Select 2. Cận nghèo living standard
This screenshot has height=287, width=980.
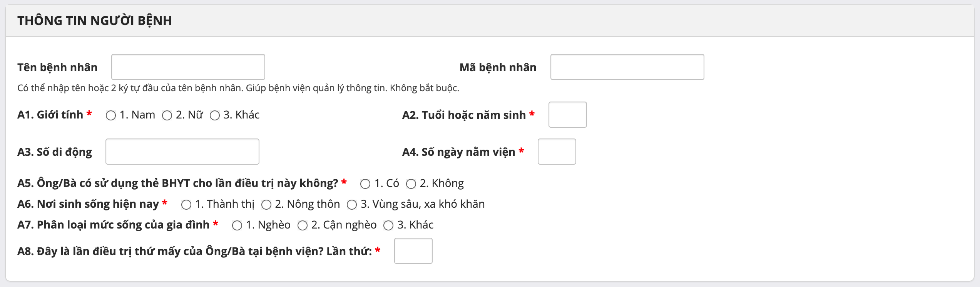tap(303, 225)
